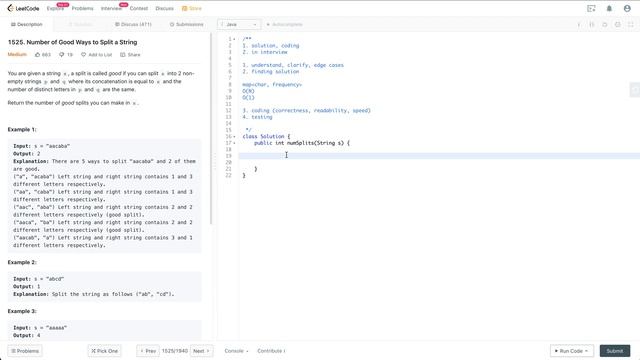The height and width of the screenshot is (360, 640).
Task: Click Add to List
Action: 96,55
